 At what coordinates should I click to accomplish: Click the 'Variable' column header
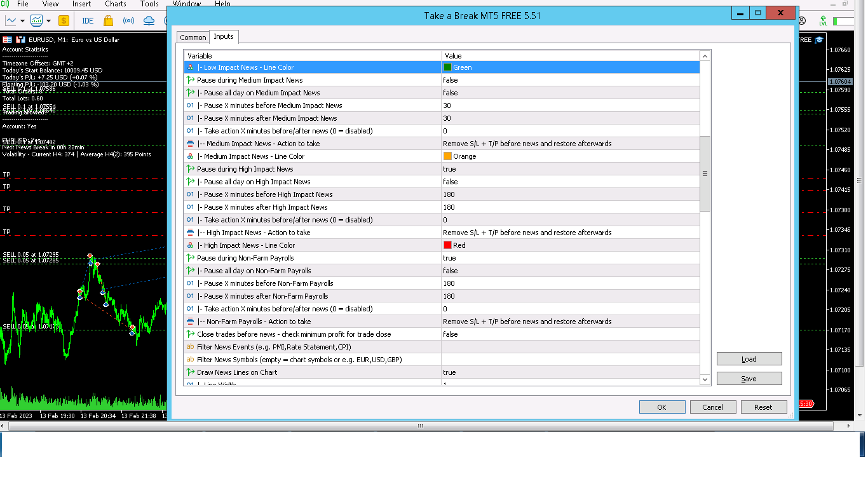click(x=313, y=56)
